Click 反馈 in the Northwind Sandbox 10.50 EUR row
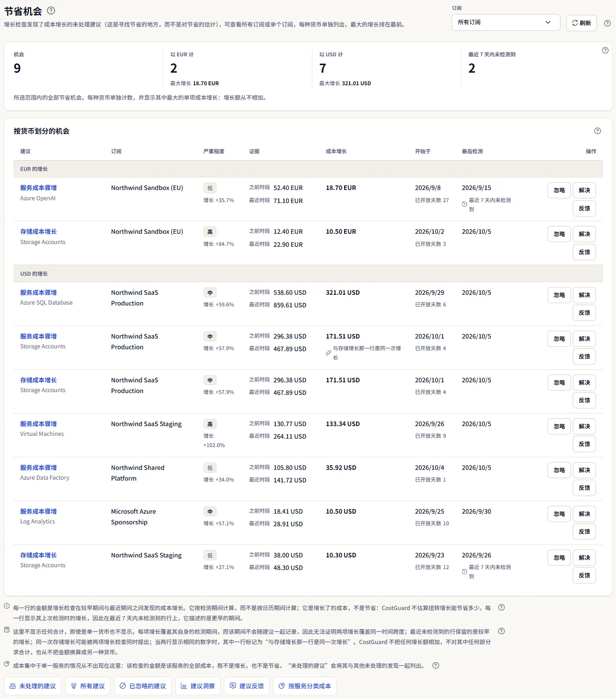Viewport: 616px width, 699px height. pyautogui.click(x=584, y=252)
